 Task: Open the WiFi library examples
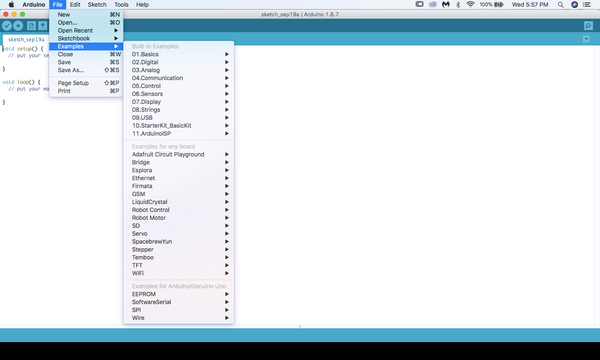[x=179, y=273]
